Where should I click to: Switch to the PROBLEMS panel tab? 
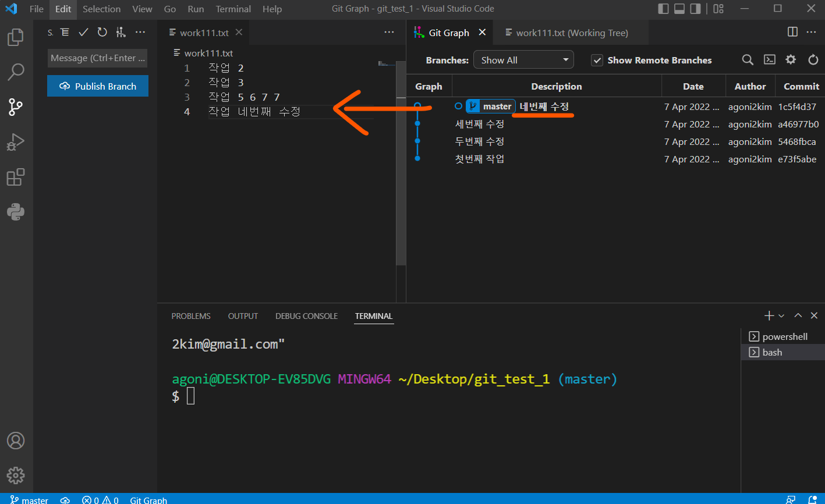[191, 316]
